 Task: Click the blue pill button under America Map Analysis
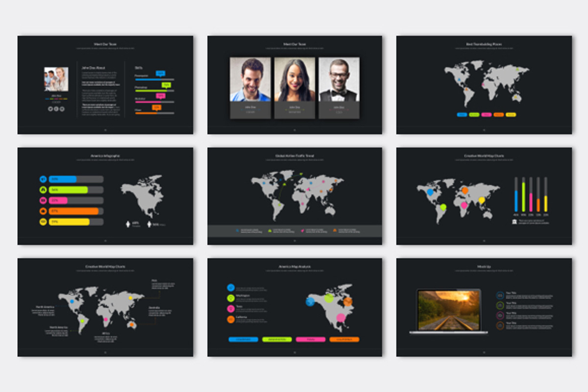pyautogui.click(x=244, y=339)
